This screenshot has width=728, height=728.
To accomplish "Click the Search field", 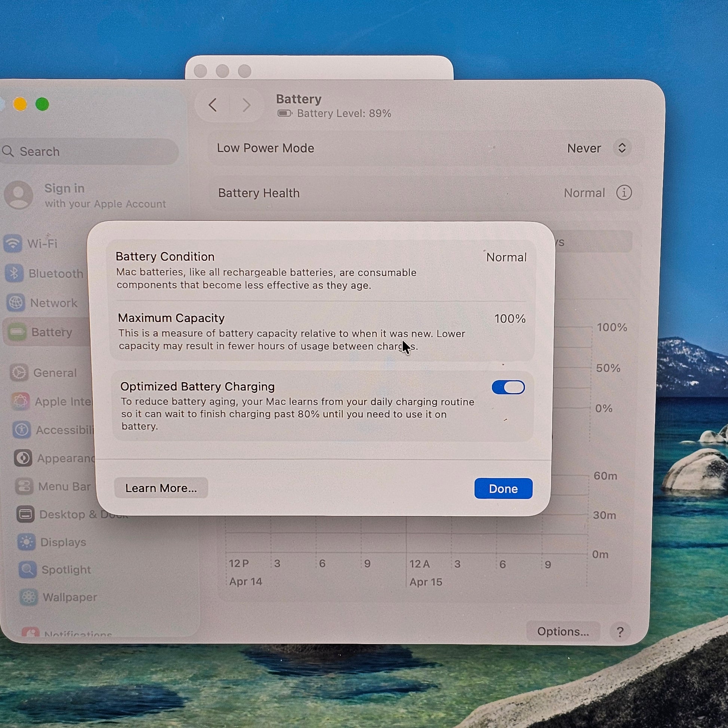I will [x=91, y=152].
